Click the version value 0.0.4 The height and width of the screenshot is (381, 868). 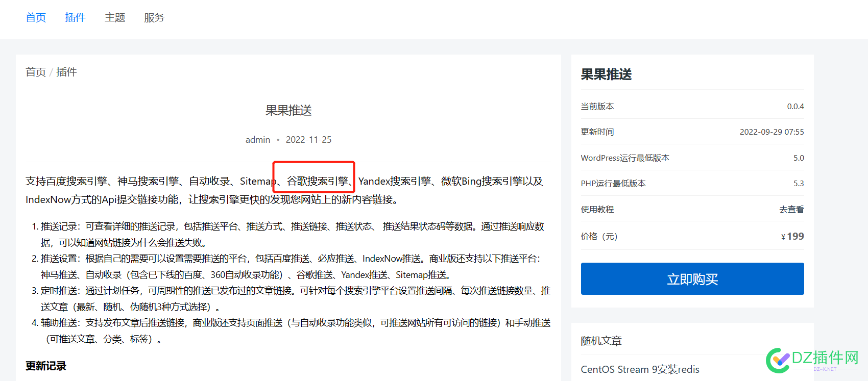[795, 107]
